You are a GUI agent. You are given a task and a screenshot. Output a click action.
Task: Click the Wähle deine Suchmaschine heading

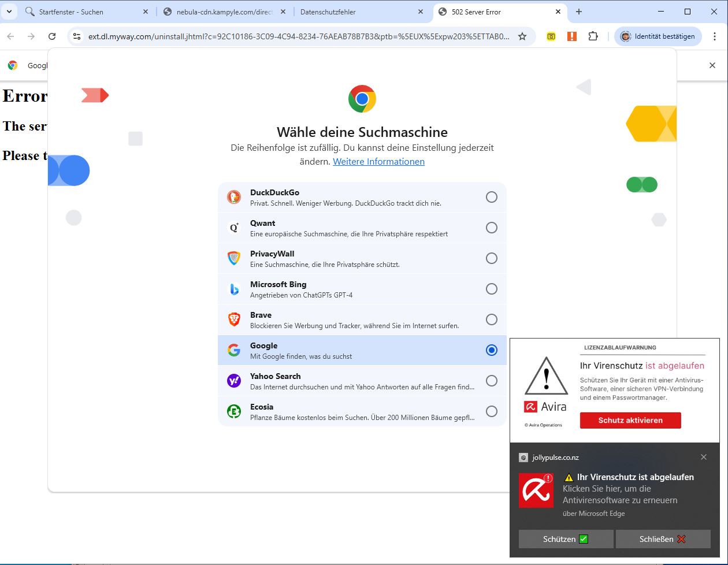click(362, 132)
